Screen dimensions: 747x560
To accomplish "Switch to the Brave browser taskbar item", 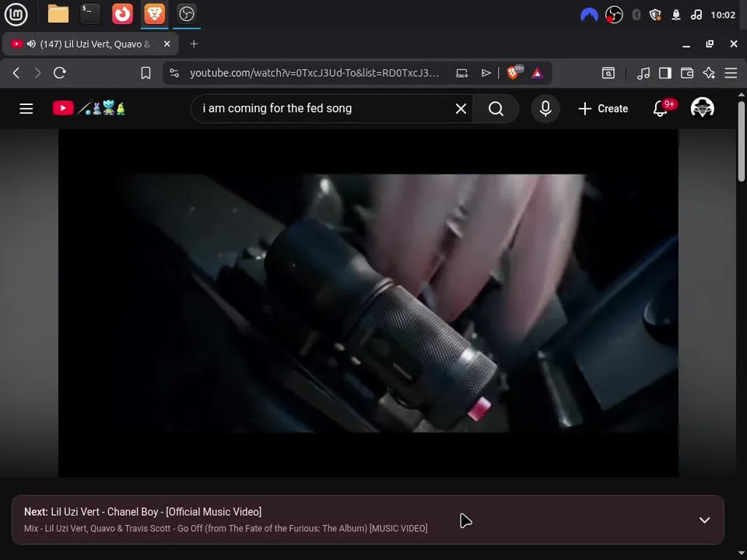I will 154,14.
